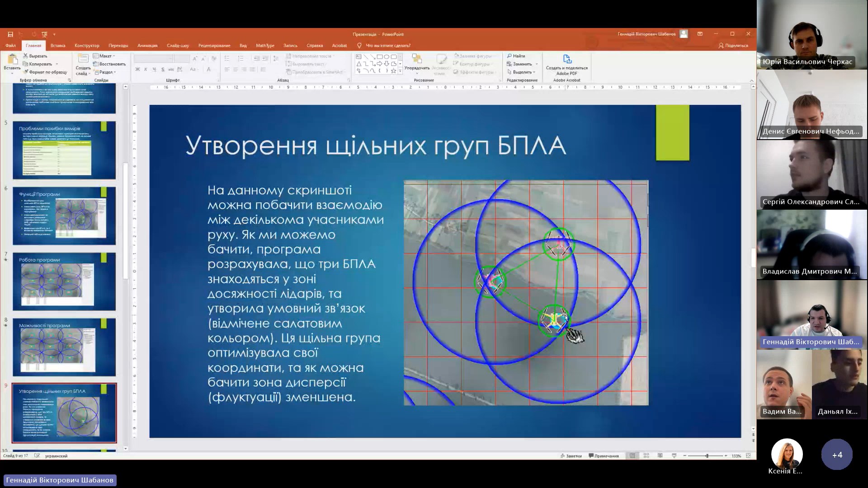Click the Создать и поделиться Adobe PDF icon
868x488 pixels.
pyautogui.click(x=567, y=59)
